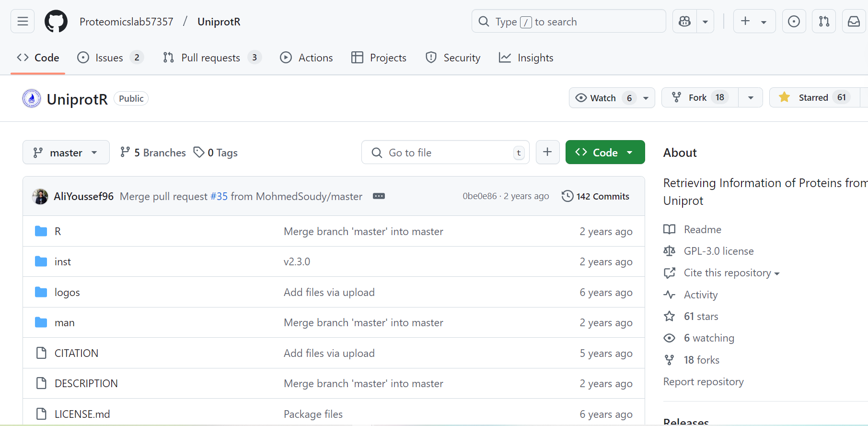
Task: Open the inst folder
Action: click(63, 262)
